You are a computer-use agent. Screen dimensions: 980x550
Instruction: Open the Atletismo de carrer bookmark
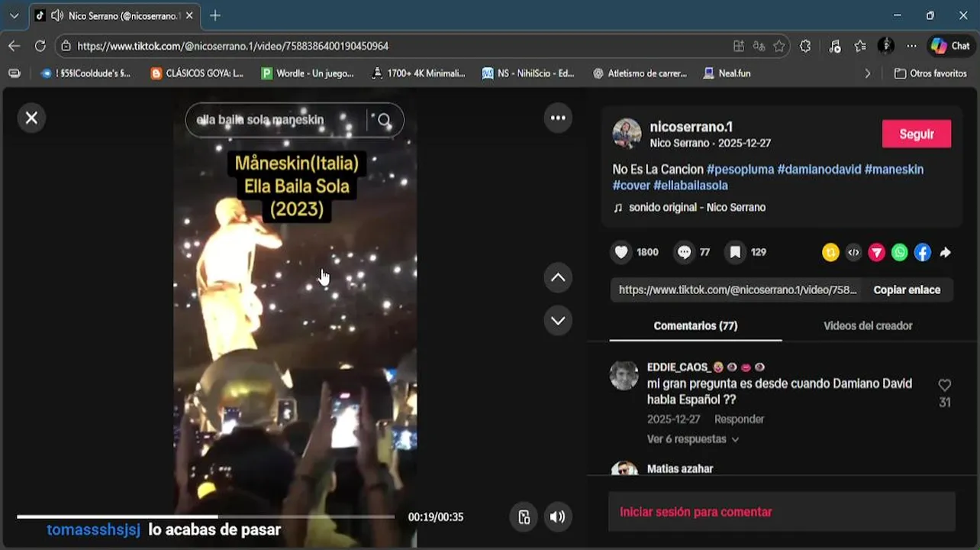pos(640,73)
